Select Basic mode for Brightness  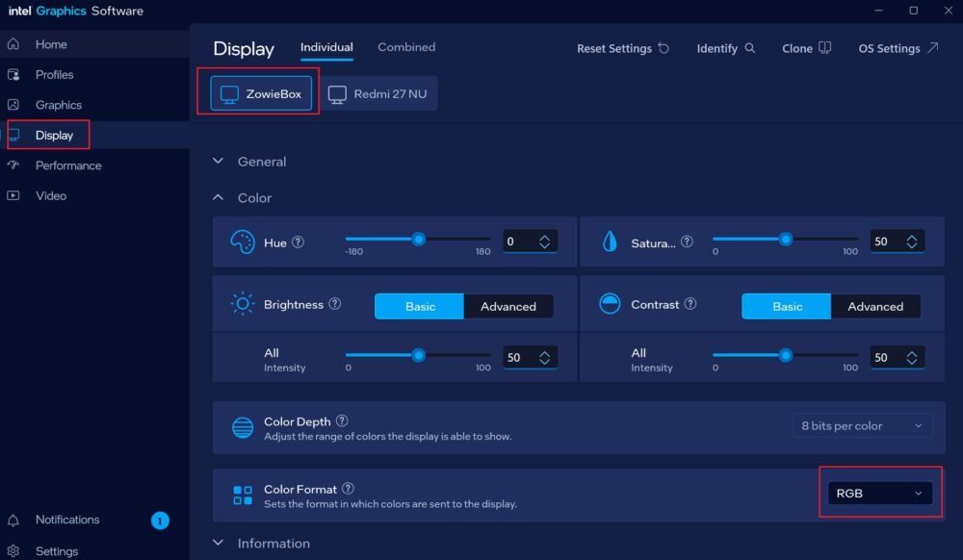tap(420, 307)
